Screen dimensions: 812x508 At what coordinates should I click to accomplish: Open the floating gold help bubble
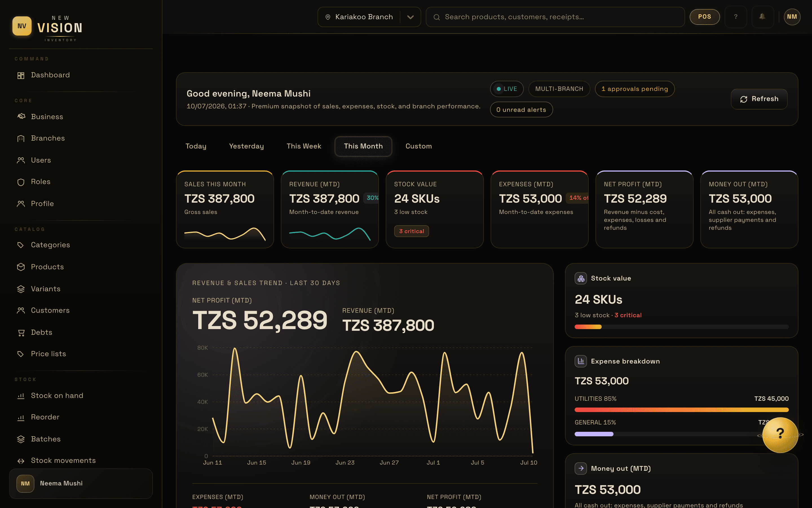click(x=780, y=435)
